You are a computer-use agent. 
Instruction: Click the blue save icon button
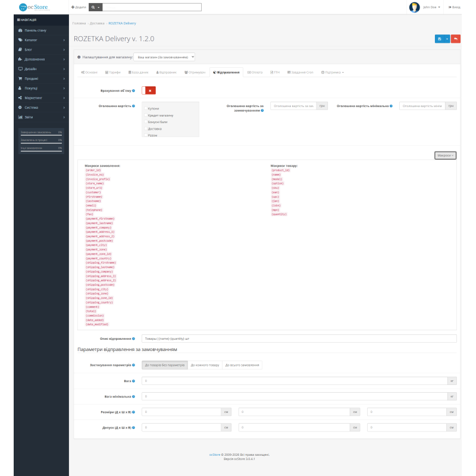(x=439, y=39)
